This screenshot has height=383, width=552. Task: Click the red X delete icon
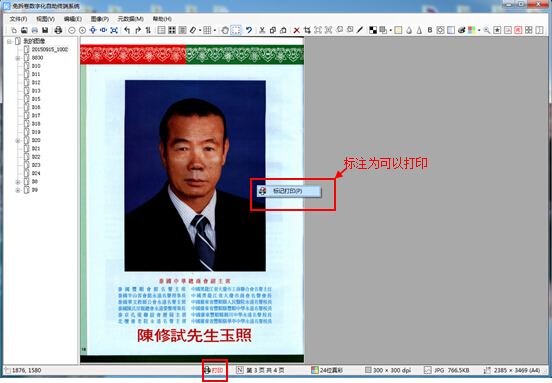pos(297,31)
